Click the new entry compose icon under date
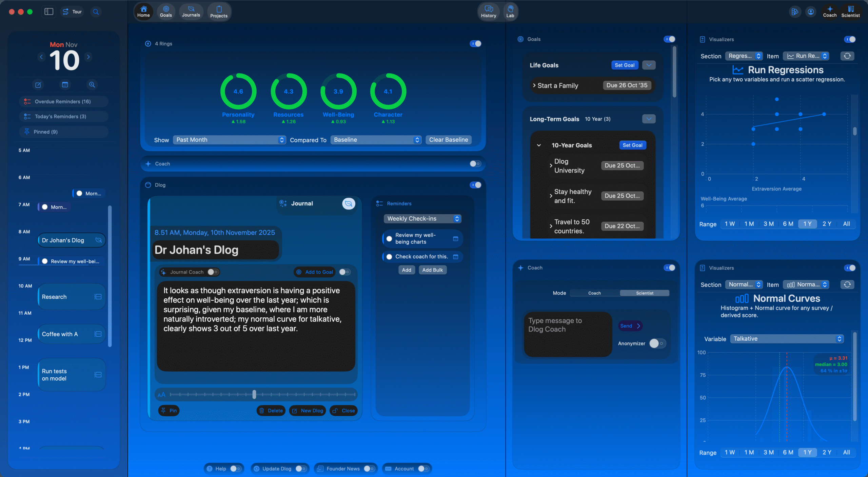Screen dimensions: 868x477 38,85
